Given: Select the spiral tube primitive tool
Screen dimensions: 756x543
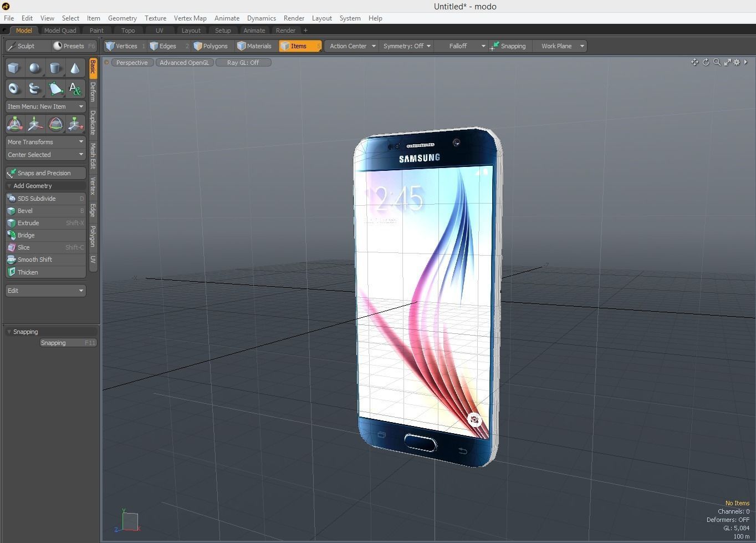Looking at the screenshot, I should [x=35, y=89].
